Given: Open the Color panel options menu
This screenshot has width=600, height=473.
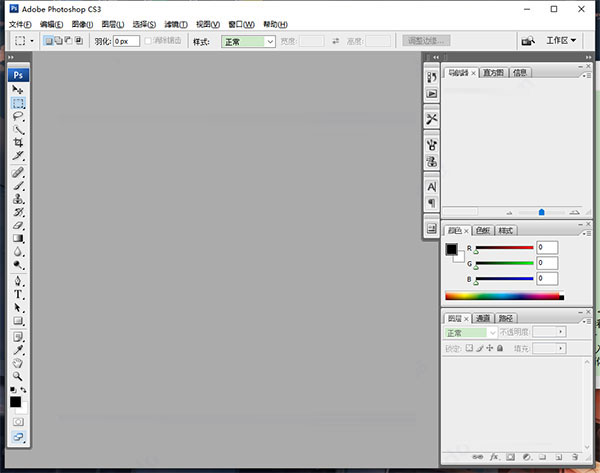Looking at the screenshot, I should click(586, 233).
